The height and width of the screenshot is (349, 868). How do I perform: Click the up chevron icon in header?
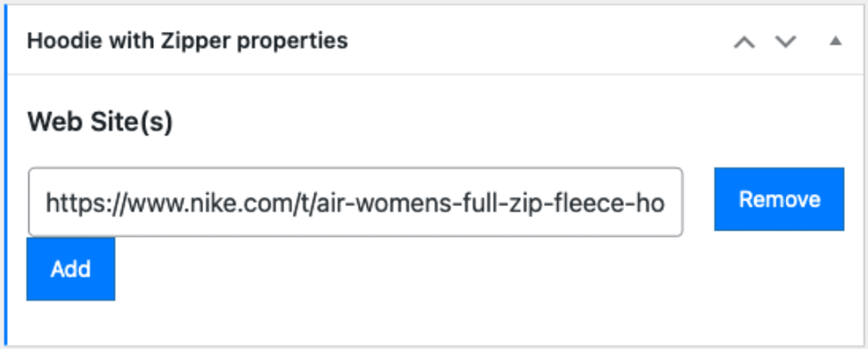tap(744, 42)
